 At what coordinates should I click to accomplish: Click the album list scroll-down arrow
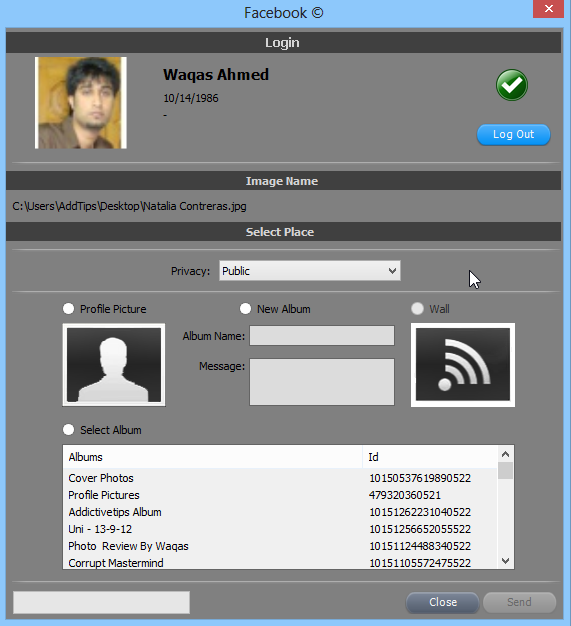pyautogui.click(x=506, y=561)
